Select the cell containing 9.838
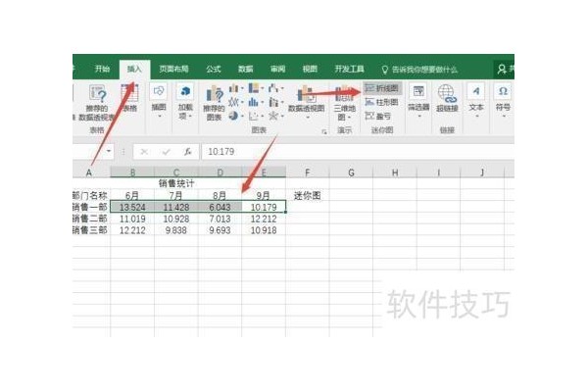 (x=175, y=230)
